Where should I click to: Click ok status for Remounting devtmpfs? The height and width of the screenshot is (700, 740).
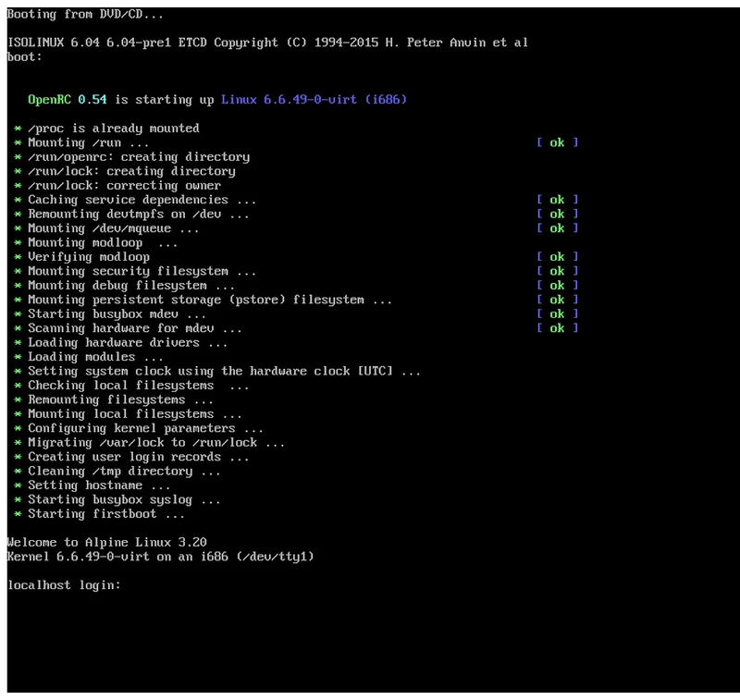(558, 215)
